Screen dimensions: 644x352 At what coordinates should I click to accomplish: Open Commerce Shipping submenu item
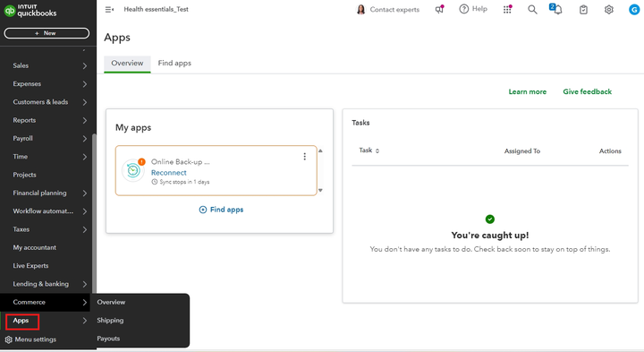click(110, 321)
